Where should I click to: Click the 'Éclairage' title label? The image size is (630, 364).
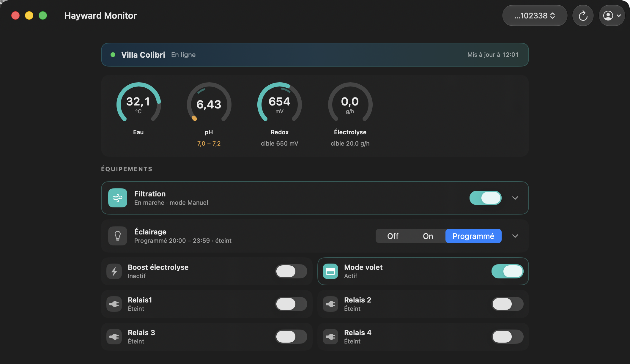(150, 232)
